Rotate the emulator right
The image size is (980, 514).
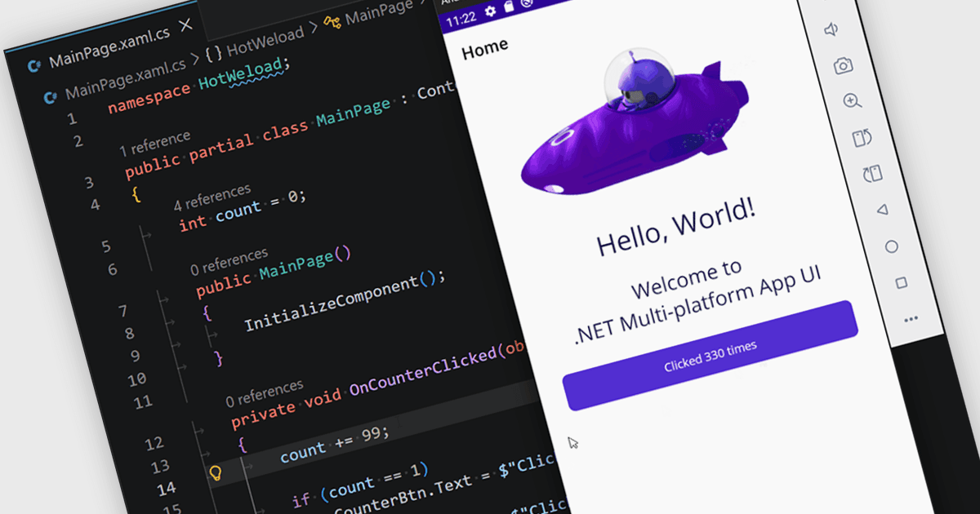pyautogui.click(x=872, y=174)
